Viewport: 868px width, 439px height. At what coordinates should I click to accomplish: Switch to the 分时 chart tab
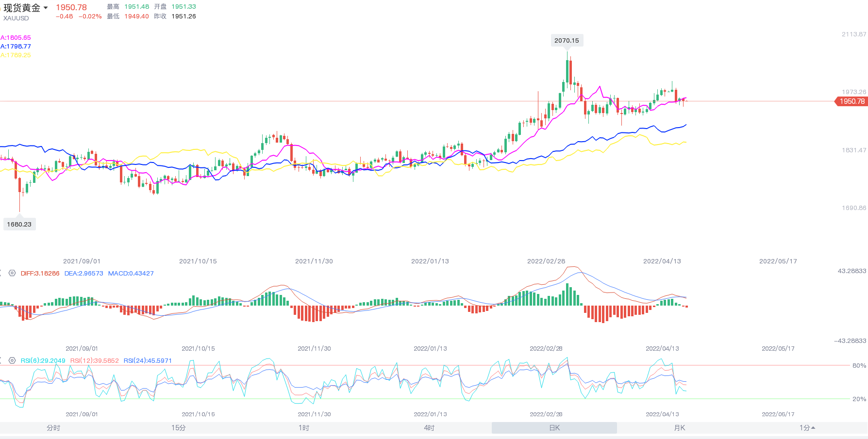(x=53, y=428)
